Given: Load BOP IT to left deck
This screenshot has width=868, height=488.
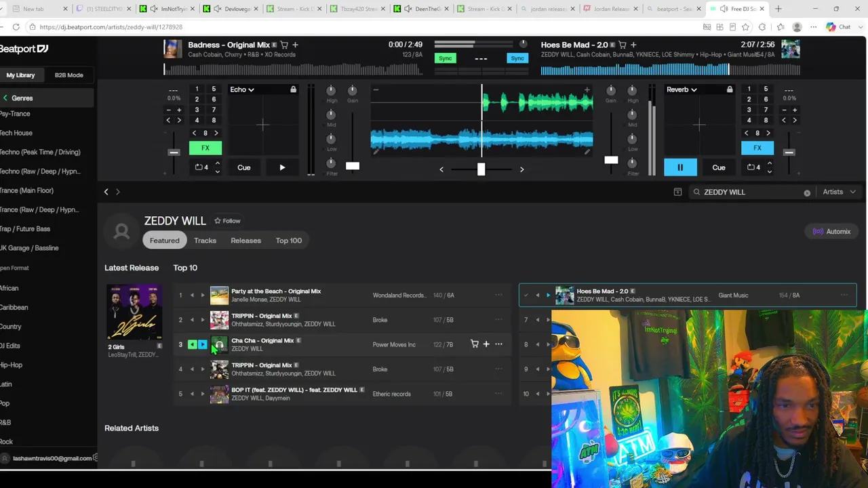Looking at the screenshot, I should [192, 394].
